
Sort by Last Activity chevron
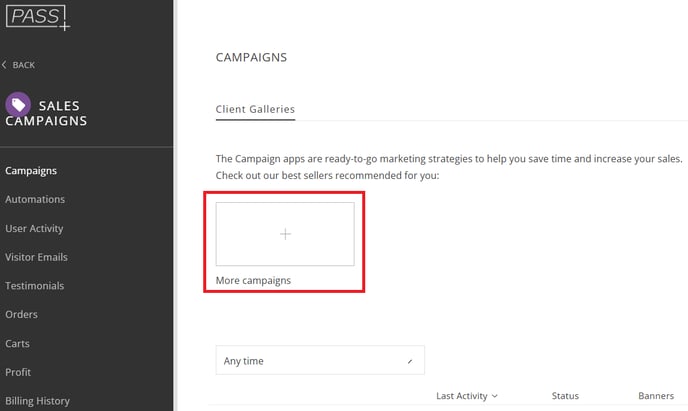click(495, 396)
